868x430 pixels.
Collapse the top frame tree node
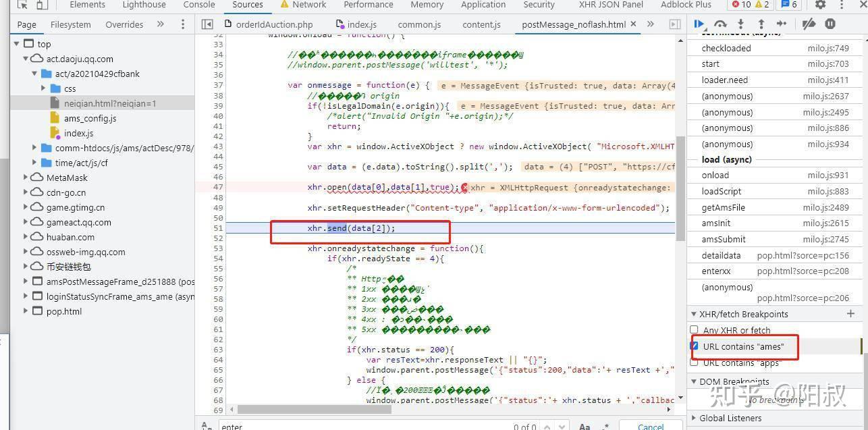pyautogui.click(x=18, y=44)
